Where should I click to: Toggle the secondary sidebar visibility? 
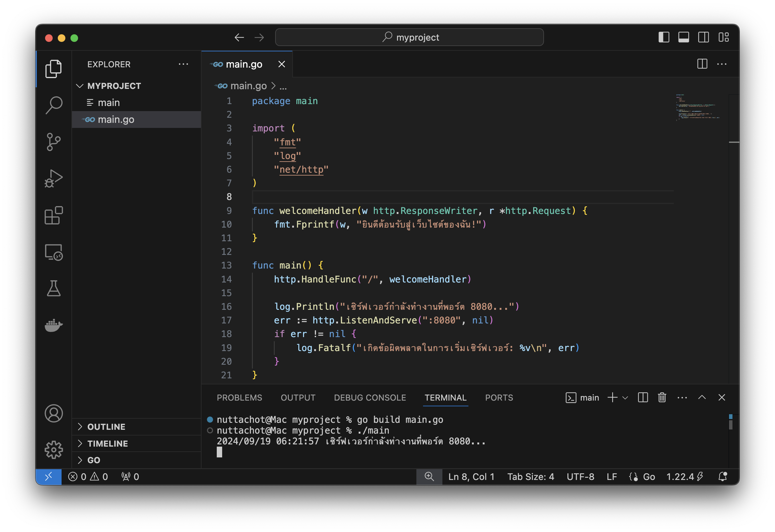[x=704, y=37]
